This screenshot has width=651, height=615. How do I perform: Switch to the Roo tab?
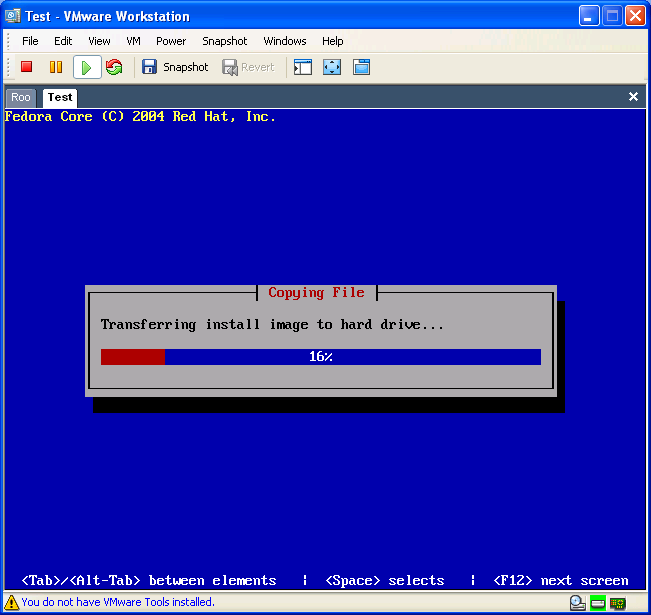click(x=21, y=98)
